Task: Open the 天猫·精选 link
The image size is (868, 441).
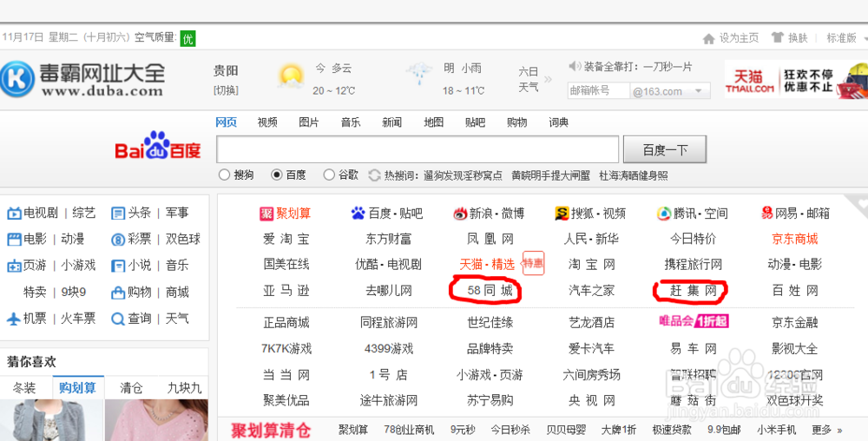Action: (x=487, y=265)
